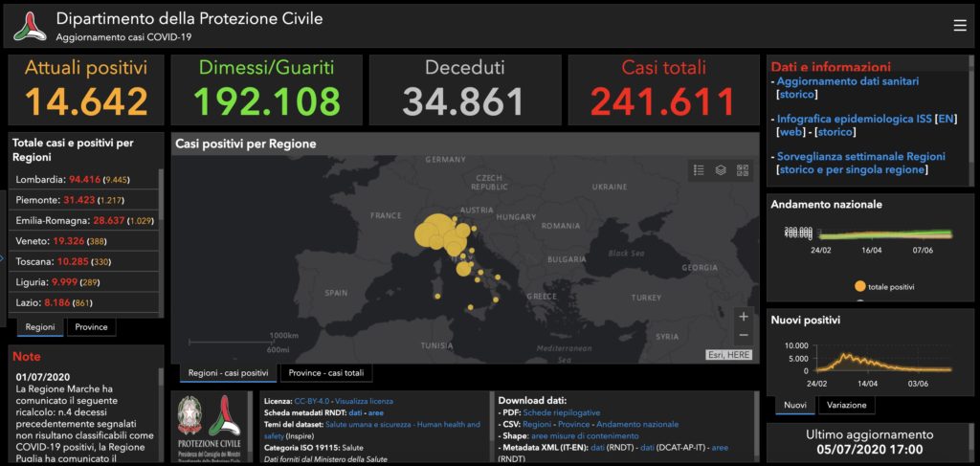This screenshot has width=980, height=466.
Task: Click the scrollbar of the Note panel
Action: (159, 411)
